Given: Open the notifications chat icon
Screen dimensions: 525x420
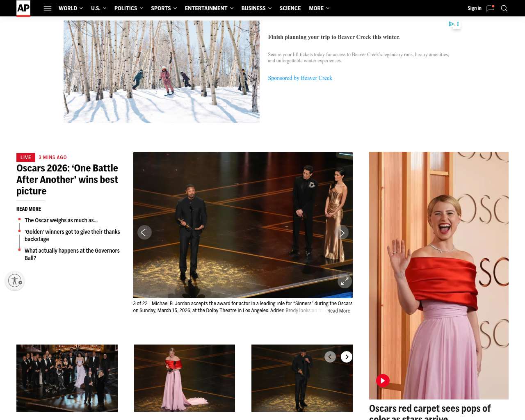Looking at the screenshot, I should pos(490,8).
